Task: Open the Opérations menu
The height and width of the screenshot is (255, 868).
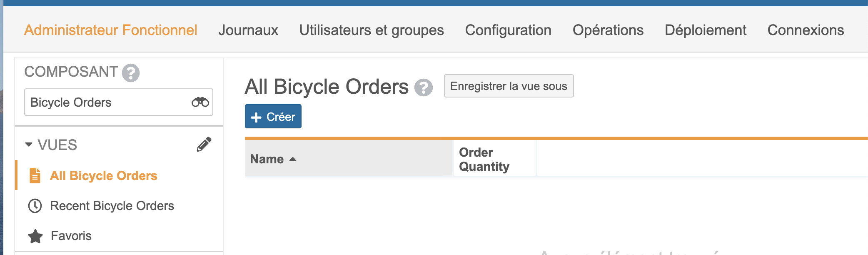Action: point(608,30)
